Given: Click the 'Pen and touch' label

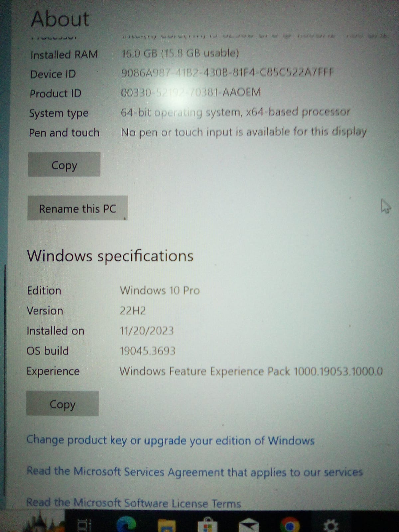Looking at the screenshot, I should (x=64, y=133).
